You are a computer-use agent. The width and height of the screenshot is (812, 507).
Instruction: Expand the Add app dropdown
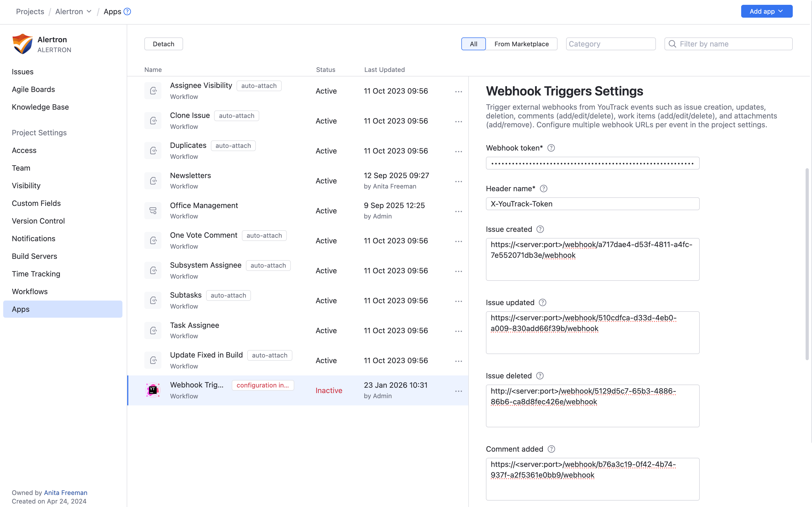tap(766, 11)
